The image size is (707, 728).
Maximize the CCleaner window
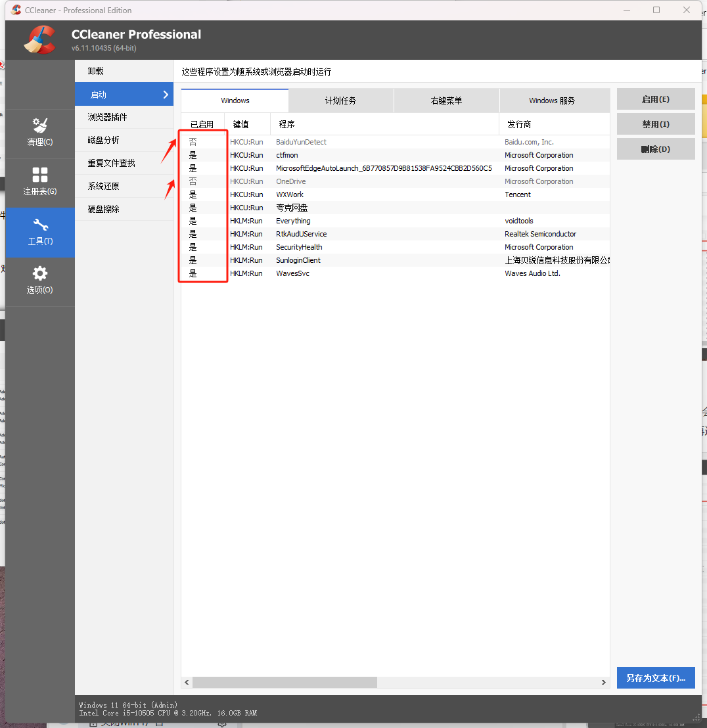point(656,10)
